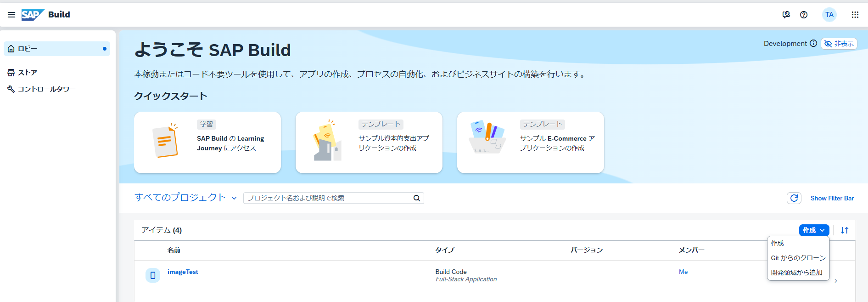Open the imageTest project link

(x=183, y=272)
